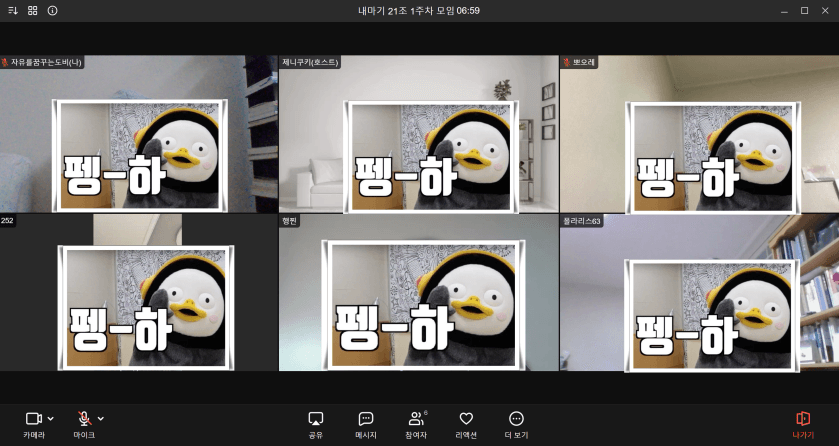Maximize the meeting window
This screenshot has width=839, height=446.
coord(804,11)
